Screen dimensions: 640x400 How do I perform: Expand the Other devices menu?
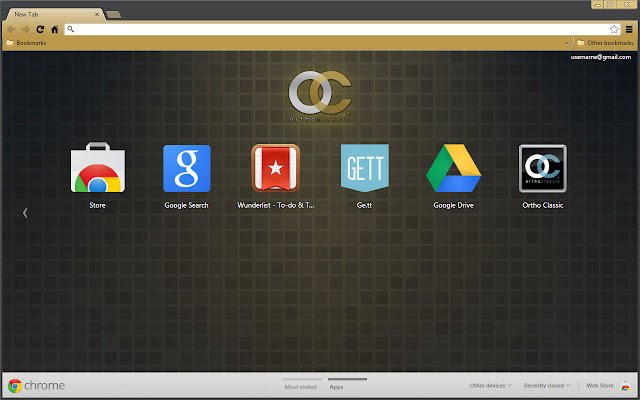click(x=490, y=385)
